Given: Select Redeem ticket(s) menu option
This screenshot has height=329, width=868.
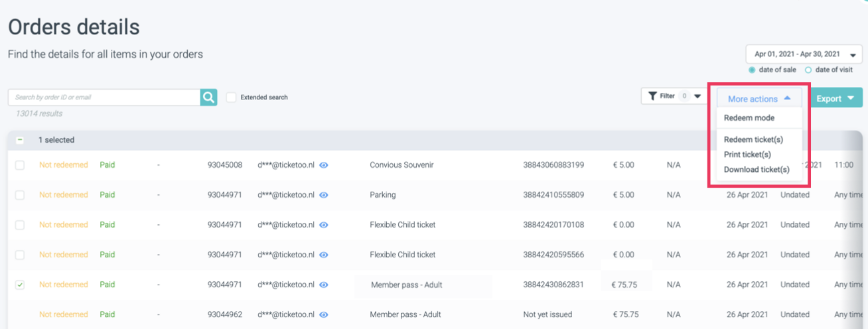Looking at the screenshot, I should 753,140.
